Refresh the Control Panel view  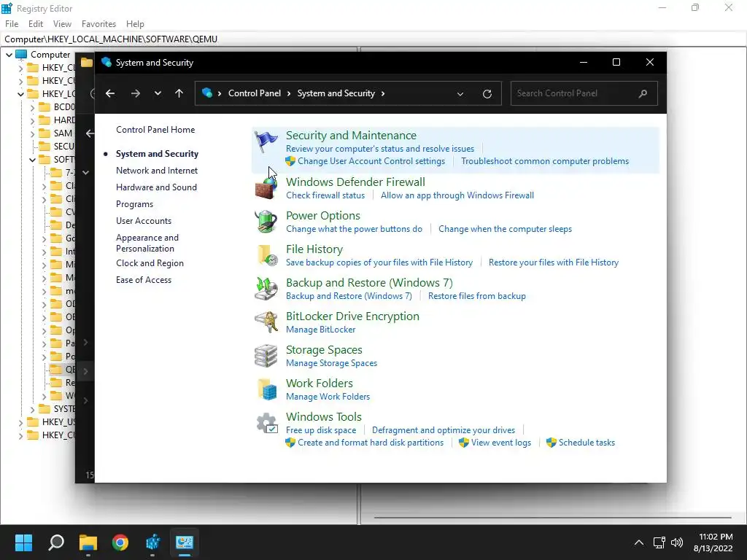(487, 94)
